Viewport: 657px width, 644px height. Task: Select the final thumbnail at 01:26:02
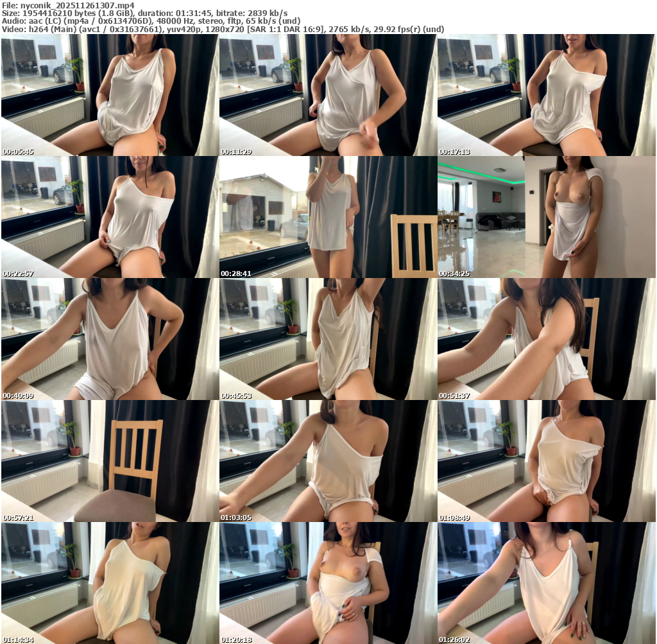pos(547,583)
